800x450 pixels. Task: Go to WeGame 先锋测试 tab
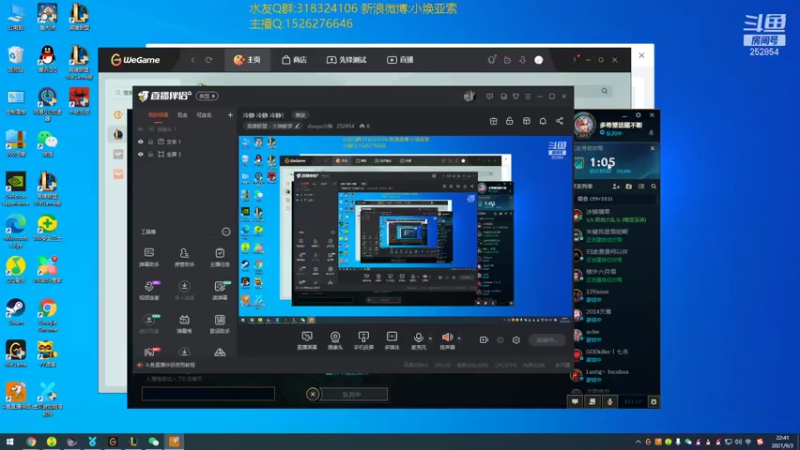347,60
